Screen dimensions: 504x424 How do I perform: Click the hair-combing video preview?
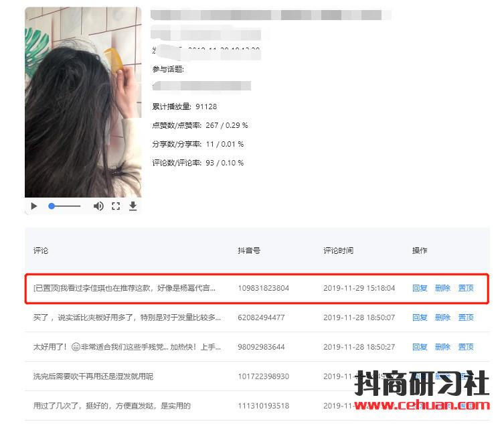[83, 102]
